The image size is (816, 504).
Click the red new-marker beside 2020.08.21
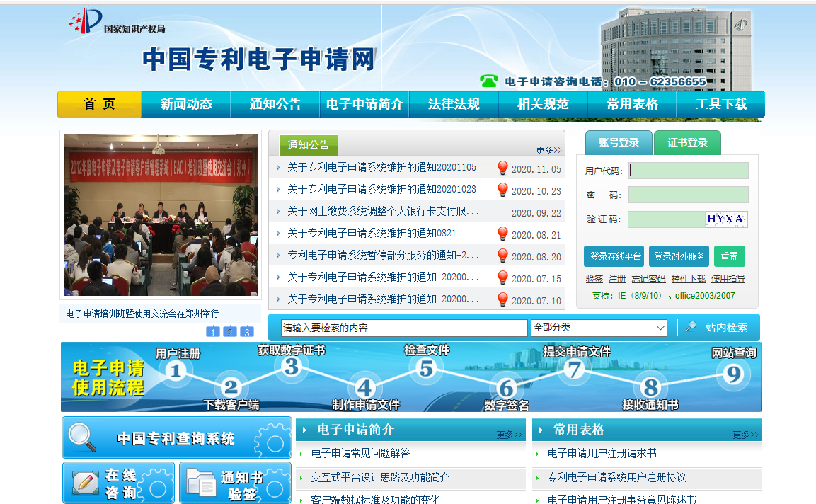tap(502, 234)
